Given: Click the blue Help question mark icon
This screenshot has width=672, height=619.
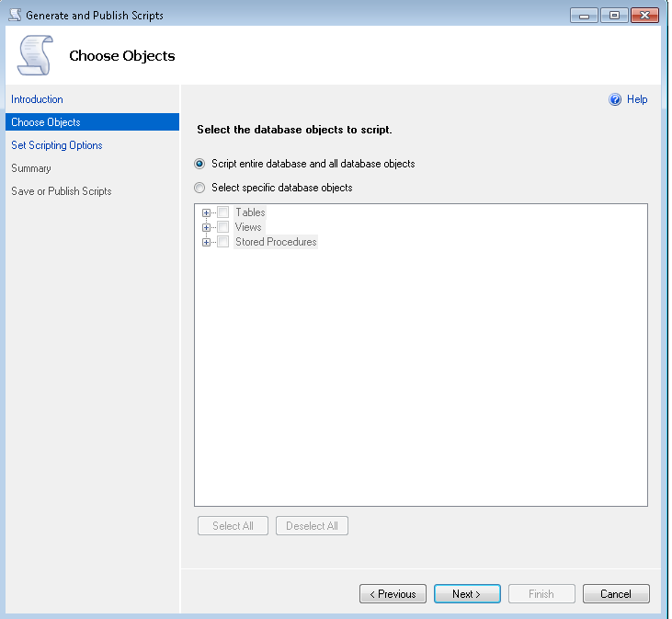Looking at the screenshot, I should coord(615,99).
